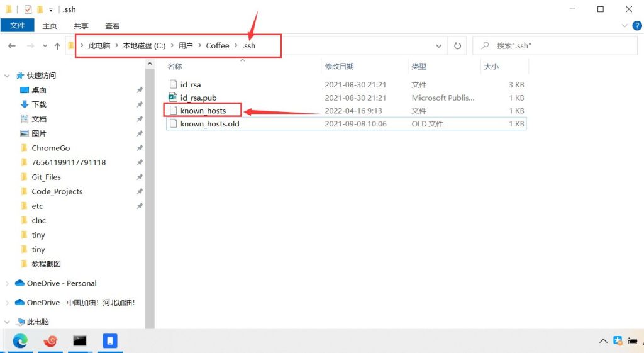
Task: Navigate to 此电脑 in the breadcrumb
Action: point(99,45)
